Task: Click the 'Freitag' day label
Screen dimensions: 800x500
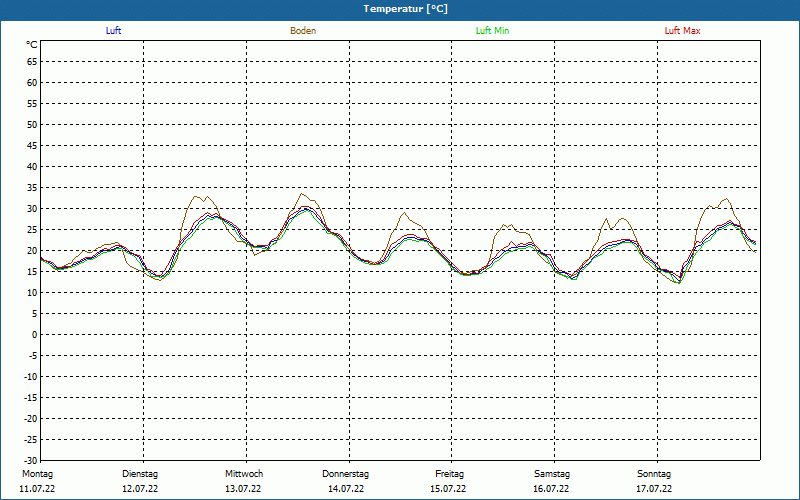Action: [449, 474]
